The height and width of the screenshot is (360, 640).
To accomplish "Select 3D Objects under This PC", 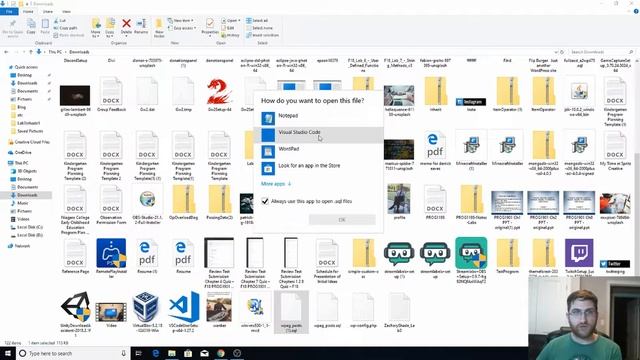I will click(x=27, y=171).
